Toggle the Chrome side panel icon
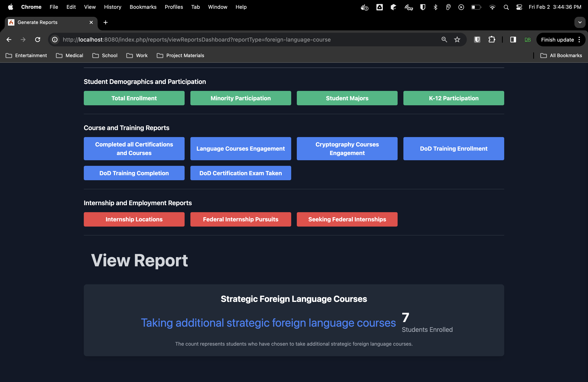The height and width of the screenshot is (382, 588). coord(513,40)
